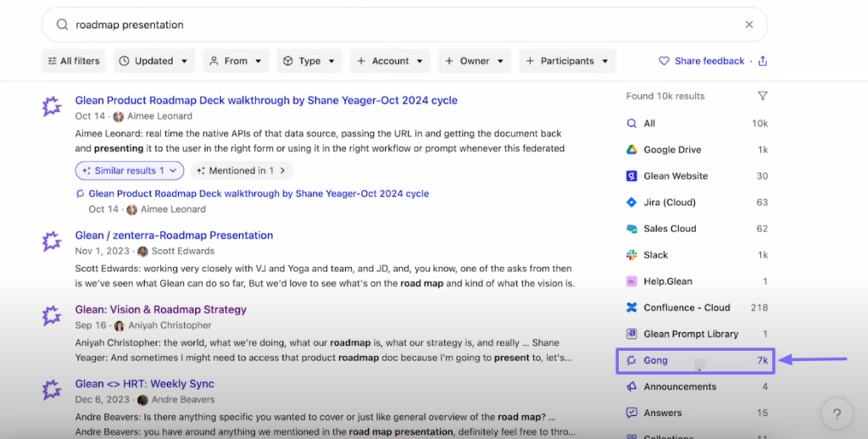This screenshot has height=439, width=868.
Task: Filter results by Jira (Cloud)
Action: coord(697,202)
